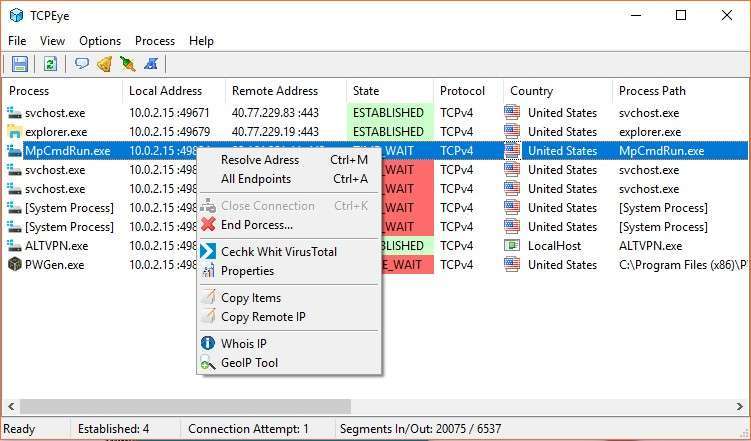Click the Whois IP info icon
This screenshot has width=751, height=441.
208,343
